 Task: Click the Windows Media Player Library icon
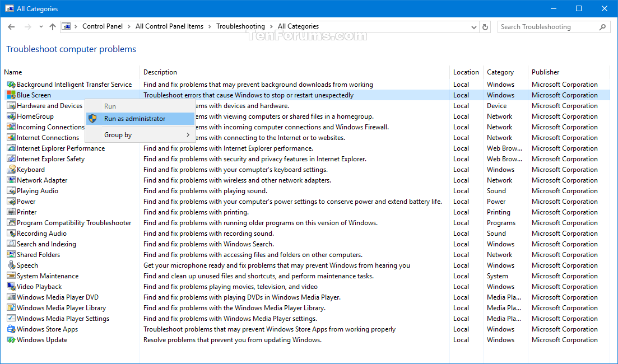pyautogui.click(x=11, y=307)
